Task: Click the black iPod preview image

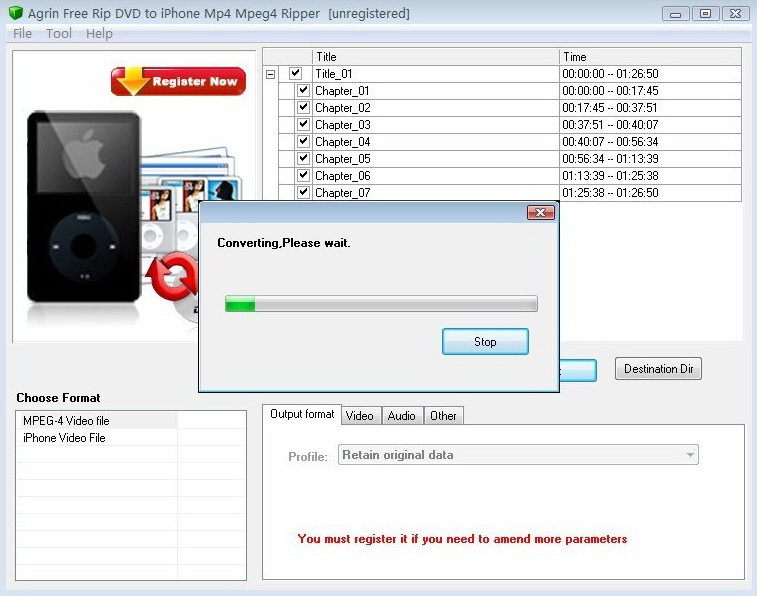Action: pos(84,207)
